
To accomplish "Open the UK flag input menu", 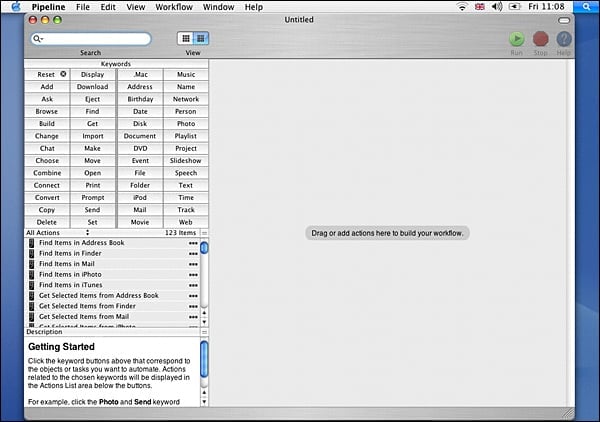I will [479, 7].
